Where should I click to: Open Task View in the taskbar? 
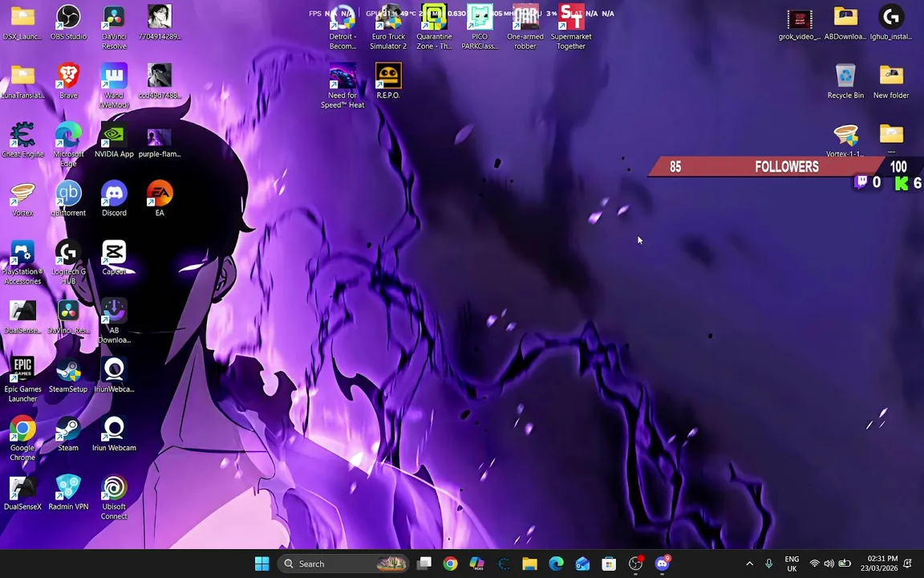[x=423, y=564]
